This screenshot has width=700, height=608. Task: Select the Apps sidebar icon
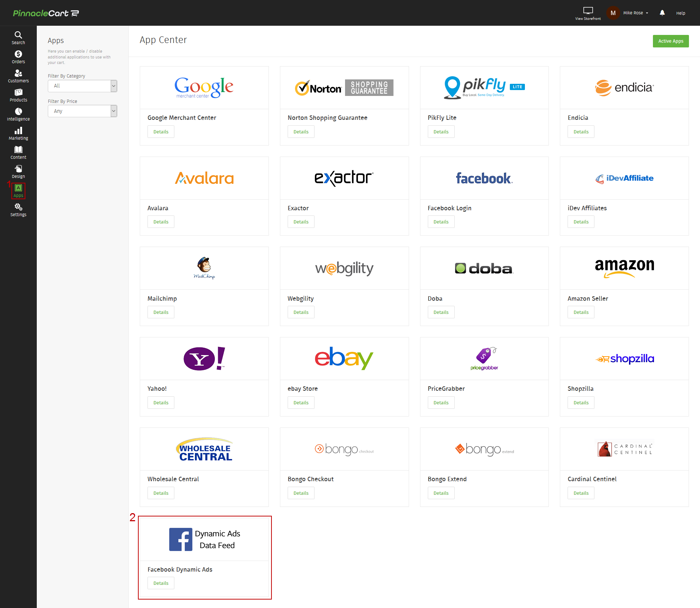(x=18, y=191)
